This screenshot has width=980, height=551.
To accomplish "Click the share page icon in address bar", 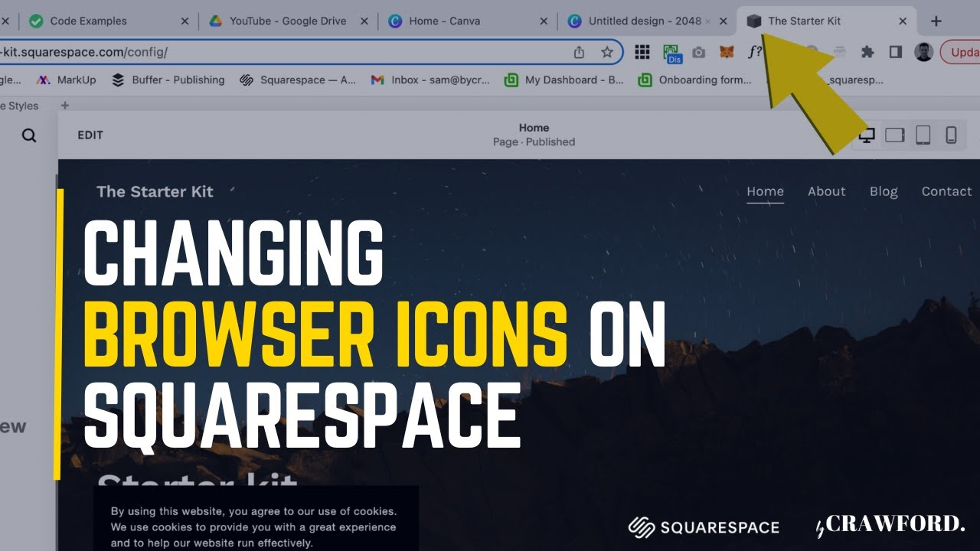I will 579,52.
